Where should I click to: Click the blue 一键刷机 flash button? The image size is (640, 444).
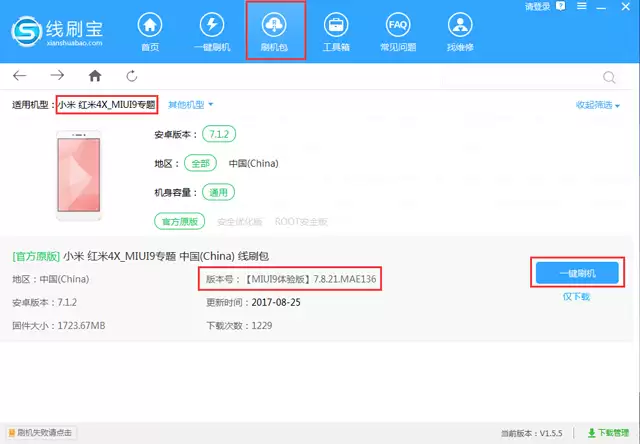point(577,273)
